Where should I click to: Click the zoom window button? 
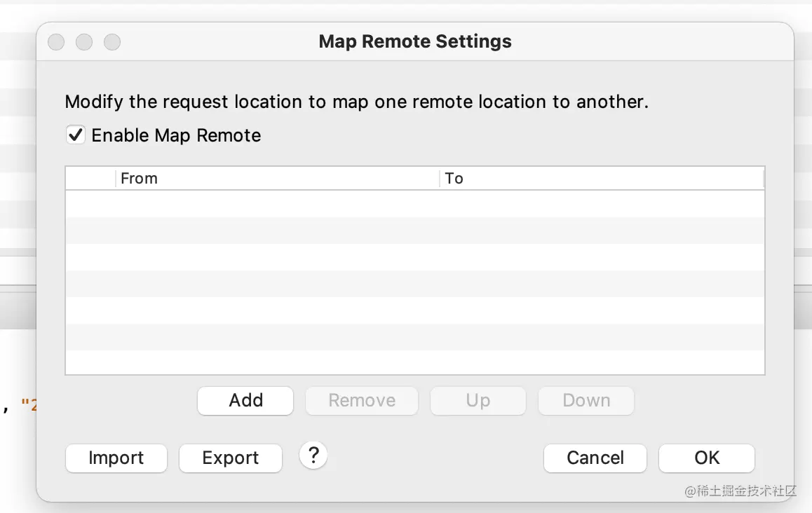coord(112,42)
